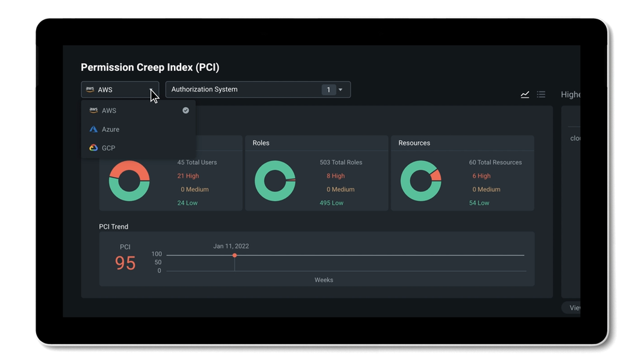Click the 0 Medium roles value
Image resolution: width=644 pixels, height=362 pixels.
[x=340, y=189]
